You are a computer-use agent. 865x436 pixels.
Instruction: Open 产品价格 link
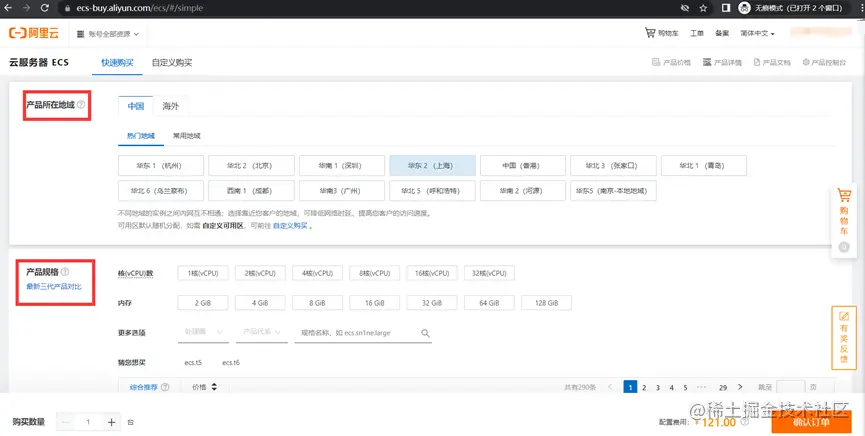671,62
